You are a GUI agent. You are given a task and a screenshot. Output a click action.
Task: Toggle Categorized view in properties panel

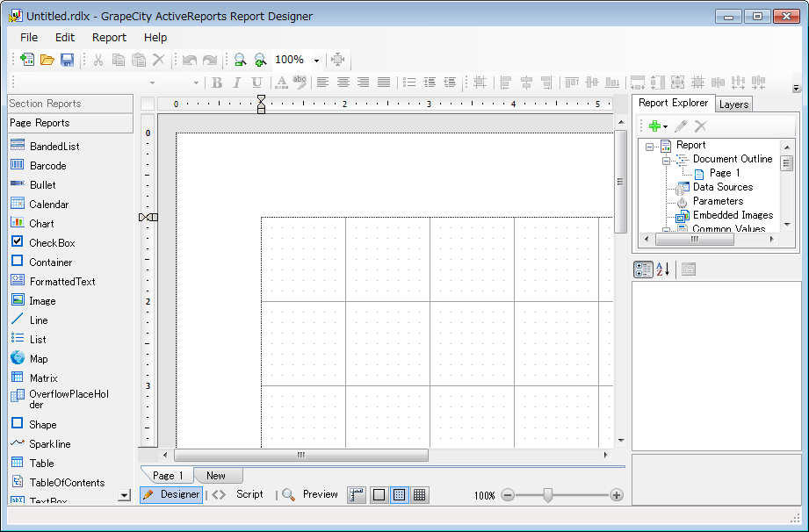coord(643,270)
